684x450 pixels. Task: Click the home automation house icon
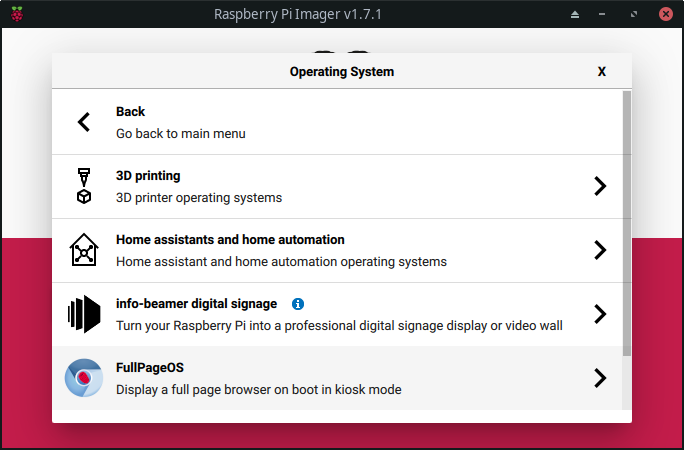coord(84,250)
